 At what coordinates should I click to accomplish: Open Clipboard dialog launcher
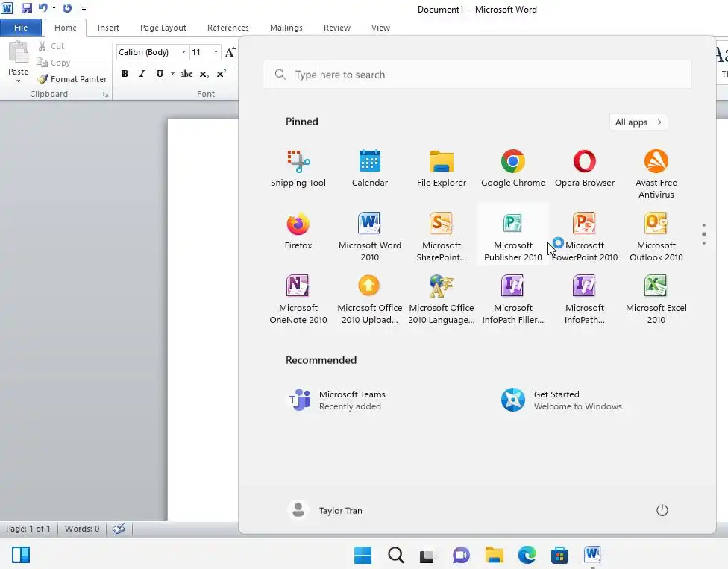pos(105,94)
